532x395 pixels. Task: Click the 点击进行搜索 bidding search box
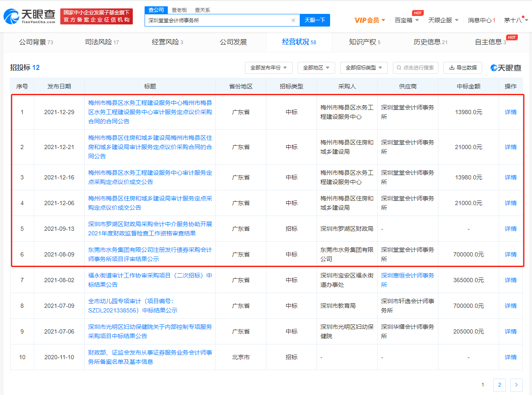416,68
